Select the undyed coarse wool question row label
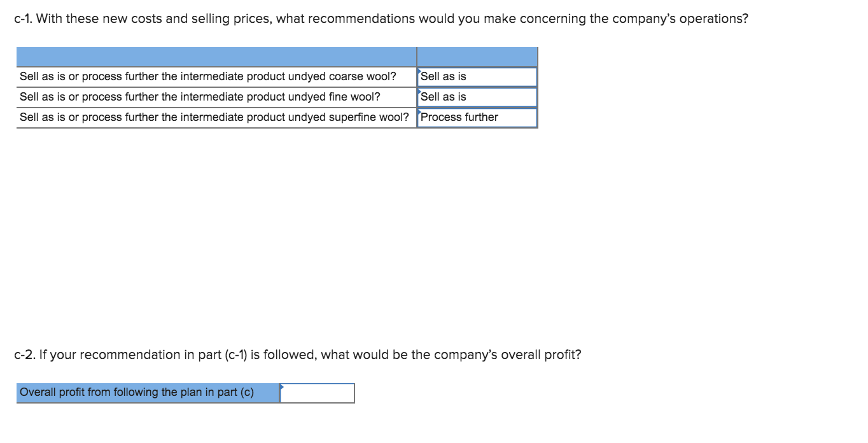Screen dimensions: 868x443 207,77
